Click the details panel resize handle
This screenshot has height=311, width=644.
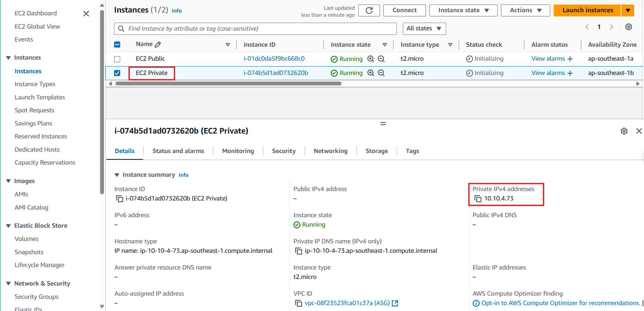point(383,123)
